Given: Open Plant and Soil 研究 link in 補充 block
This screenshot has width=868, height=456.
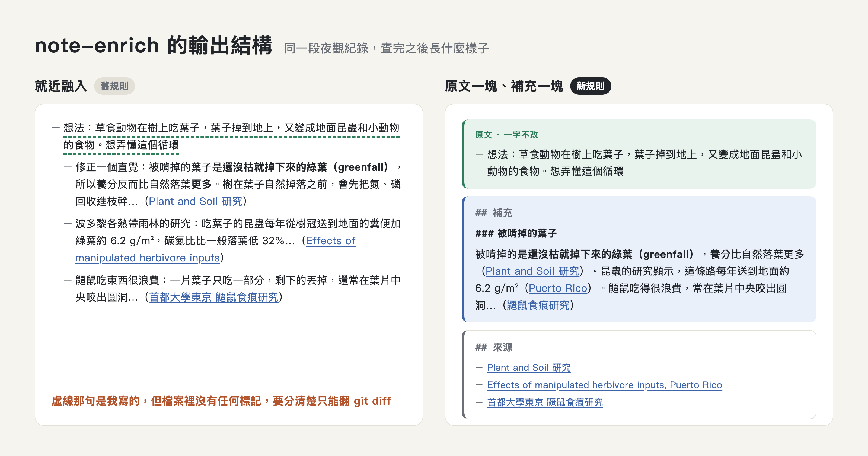Looking at the screenshot, I should click(x=532, y=271).
